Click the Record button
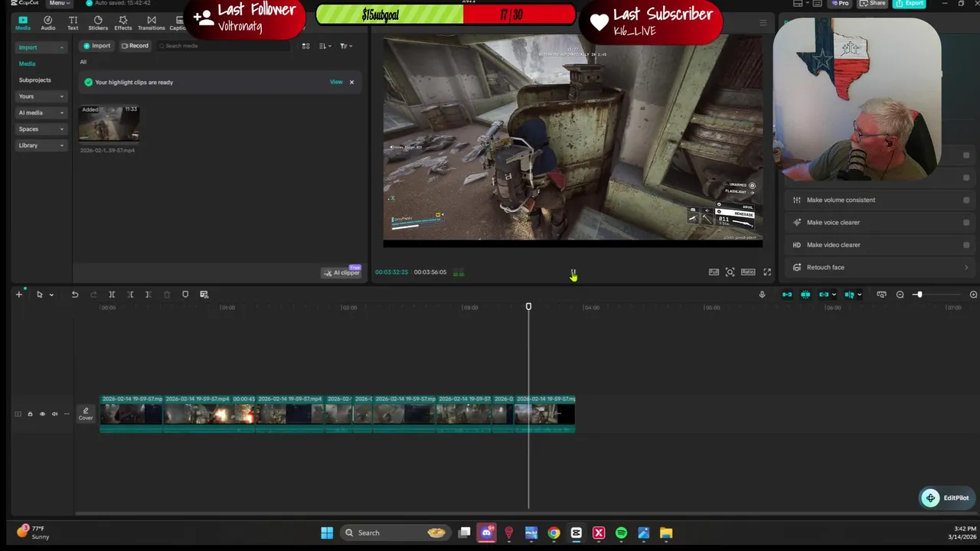The height and width of the screenshot is (551, 980). pyautogui.click(x=135, y=46)
